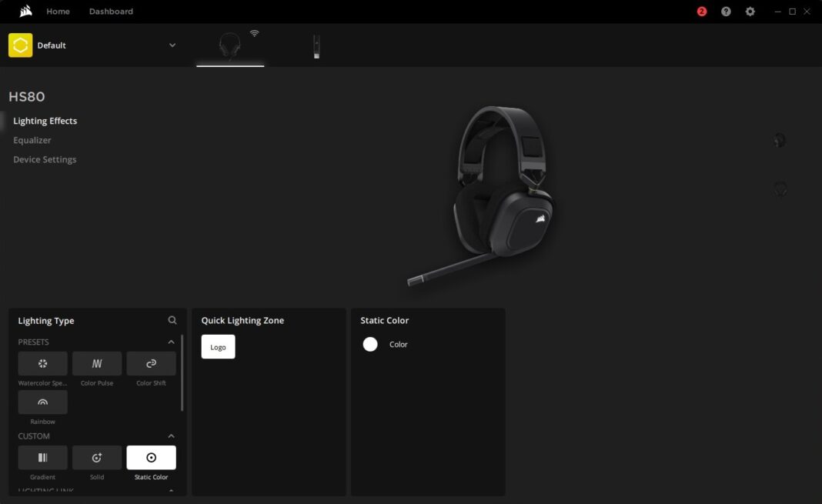The height and width of the screenshot is (504, 822).
Task: Select the Watercolor Spectrum lighting preset
Action: click(x=42, y=363)
